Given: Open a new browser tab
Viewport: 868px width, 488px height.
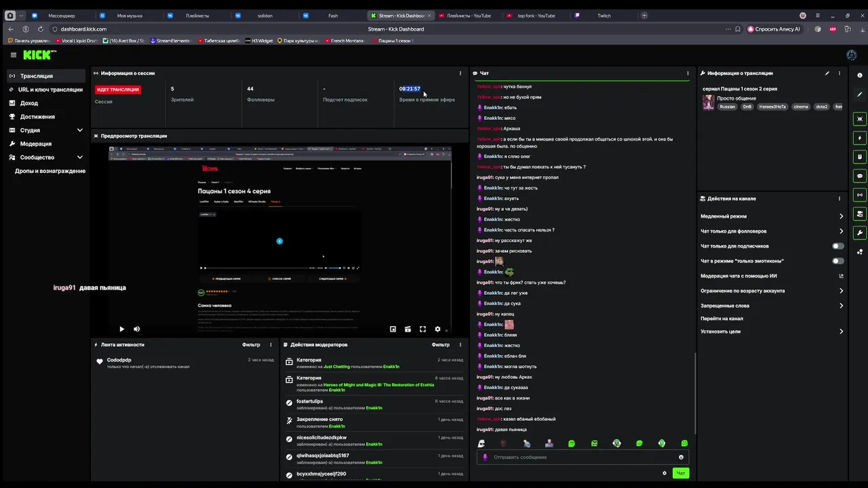Looking at the screenshot, I should pyautogui.click(x=644, y=16).
